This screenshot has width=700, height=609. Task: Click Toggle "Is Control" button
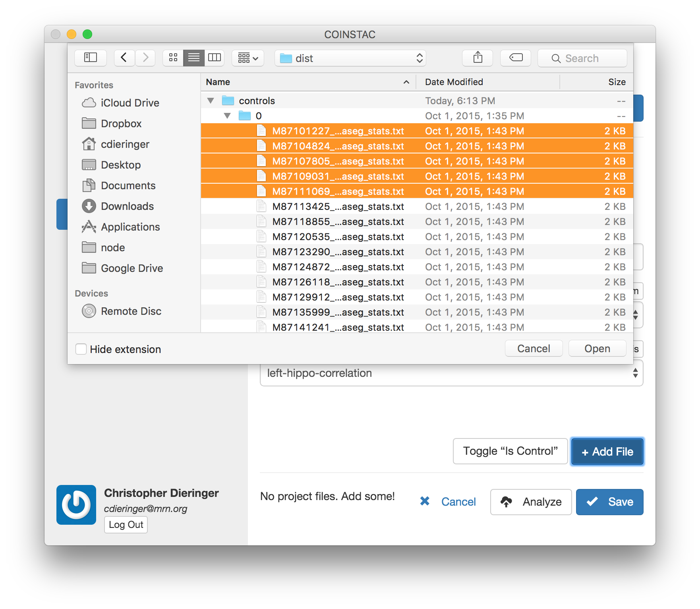pos(510,451)
